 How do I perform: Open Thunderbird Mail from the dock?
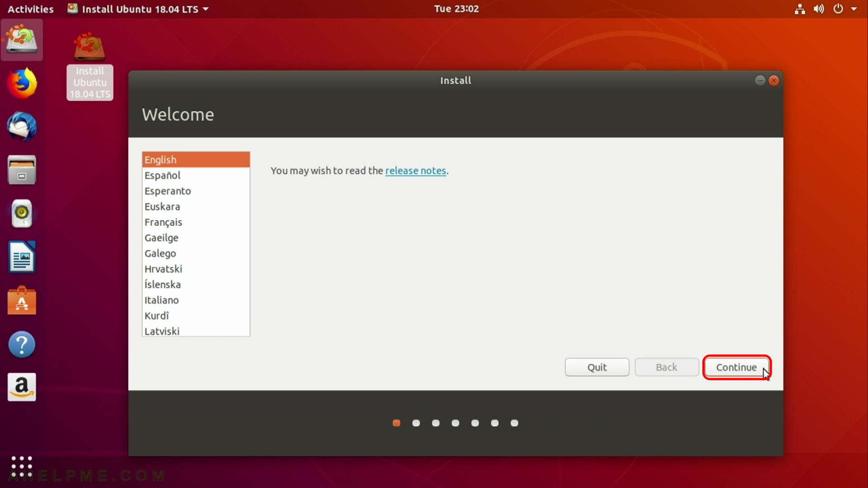(x=21, y=127)
